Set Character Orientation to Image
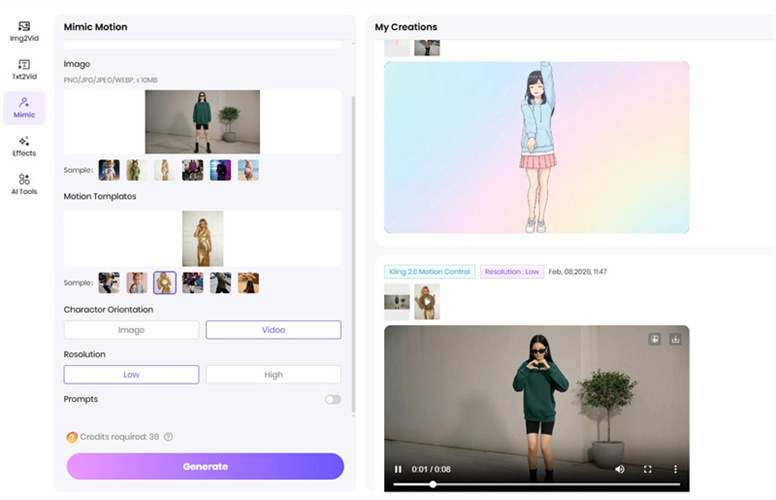 point(131,330)
